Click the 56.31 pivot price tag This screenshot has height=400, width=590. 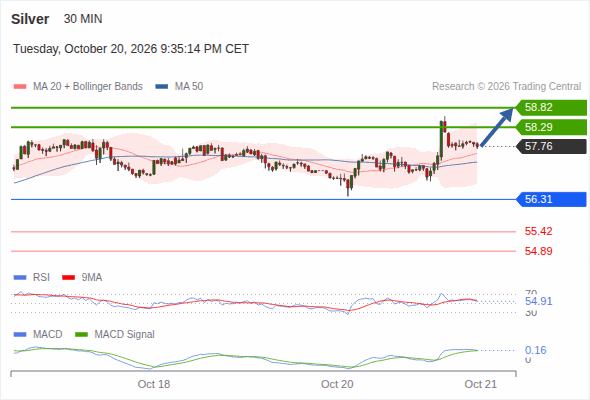[x=551, y=199]
